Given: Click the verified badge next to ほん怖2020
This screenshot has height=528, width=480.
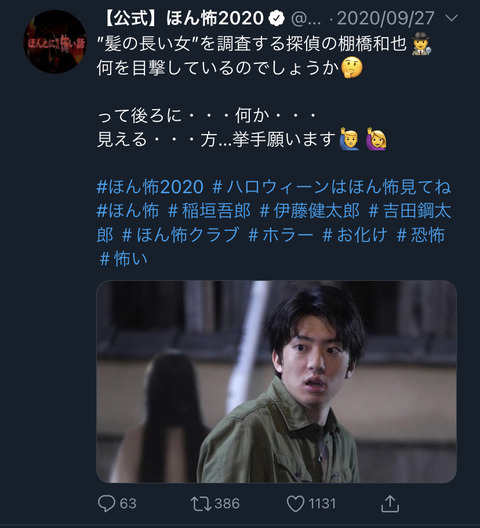Looking at the screenshot, I should click(277, 18).
